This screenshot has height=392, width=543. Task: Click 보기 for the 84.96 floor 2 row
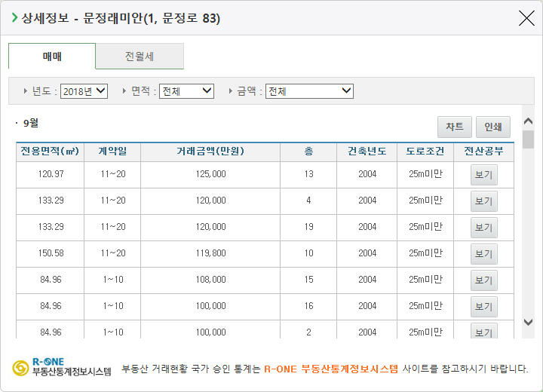point(483,331)
